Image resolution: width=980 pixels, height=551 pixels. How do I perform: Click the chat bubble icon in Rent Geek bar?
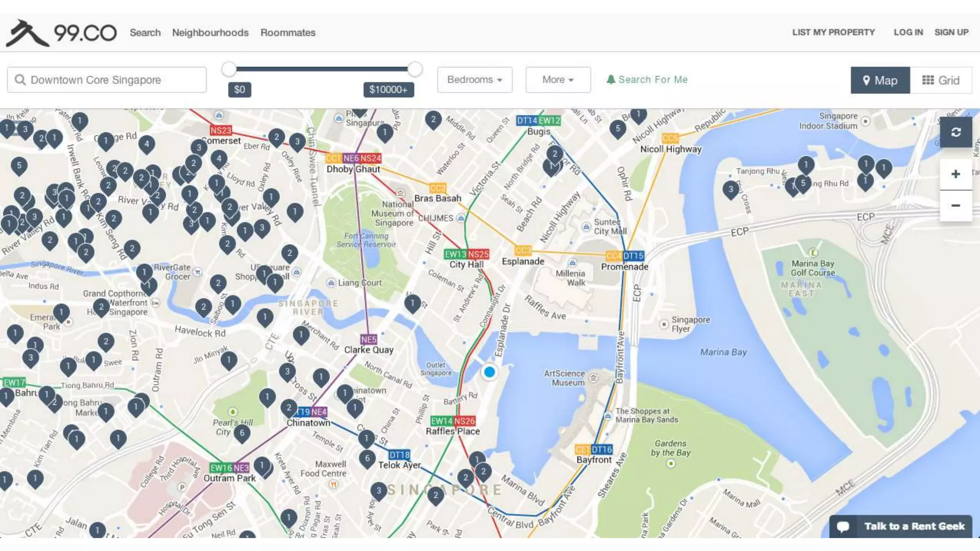[843, 527]
